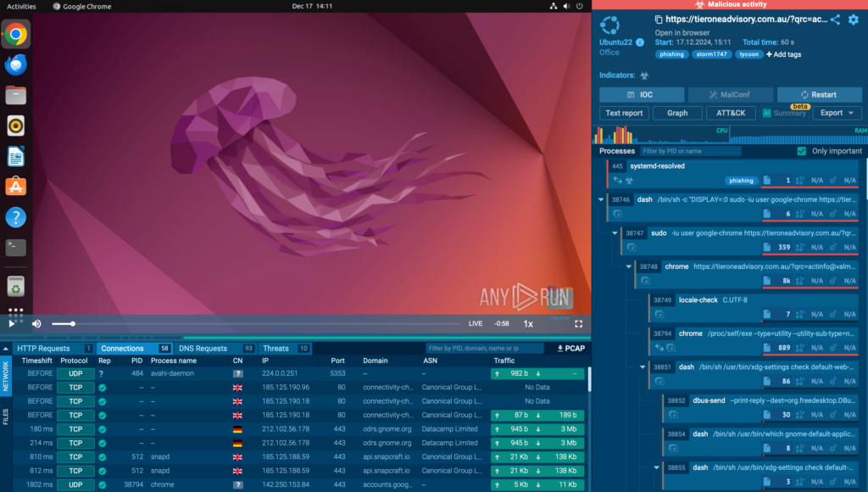Click the share icon next to the URL
The width and height of the screenshot is (868, 492).
tap(835, 20)
